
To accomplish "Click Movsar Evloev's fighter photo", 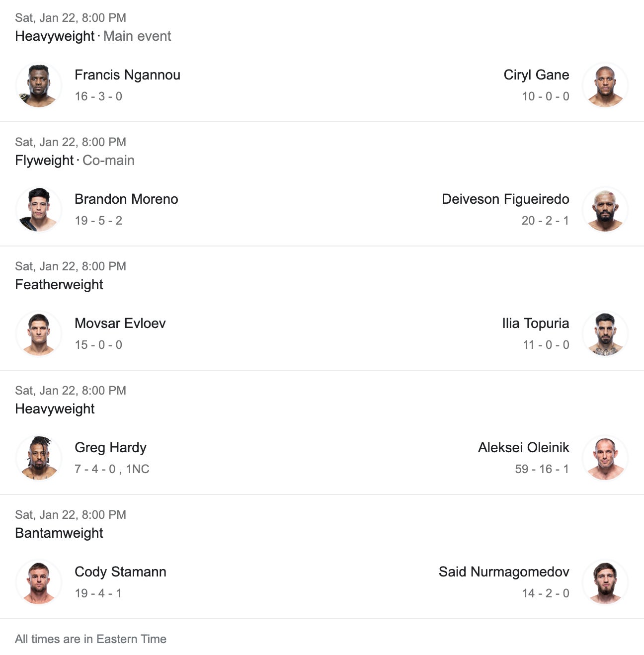I will click(x=39, y=334).
